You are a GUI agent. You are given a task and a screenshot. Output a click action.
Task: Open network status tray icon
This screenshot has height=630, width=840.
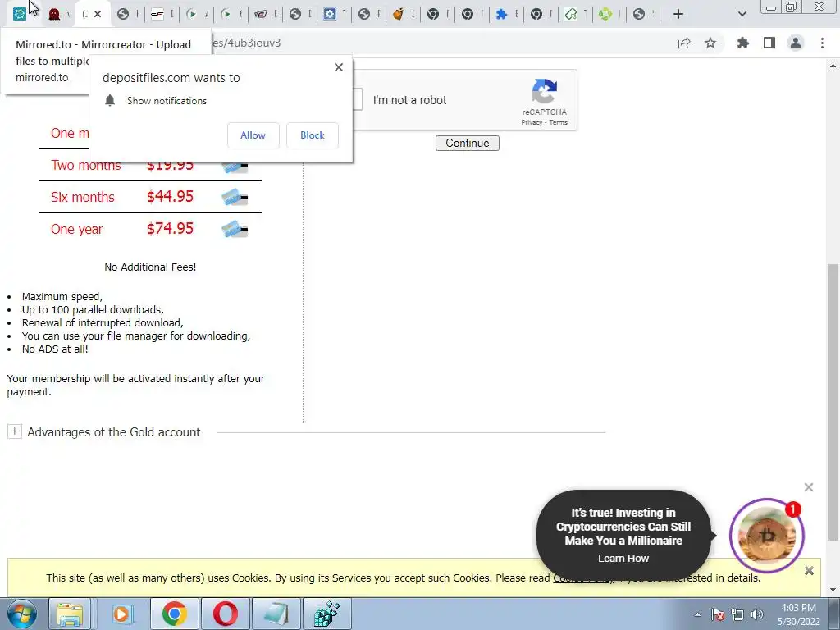(x=737, y=614)
